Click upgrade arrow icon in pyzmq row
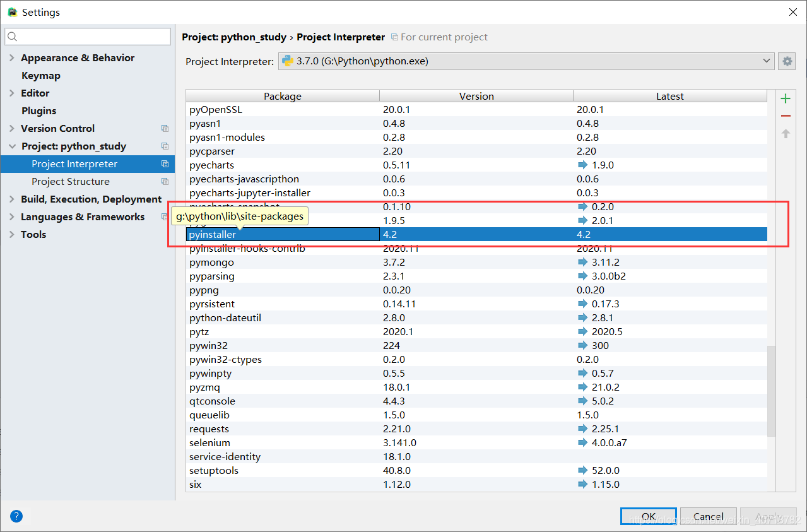 582,387
